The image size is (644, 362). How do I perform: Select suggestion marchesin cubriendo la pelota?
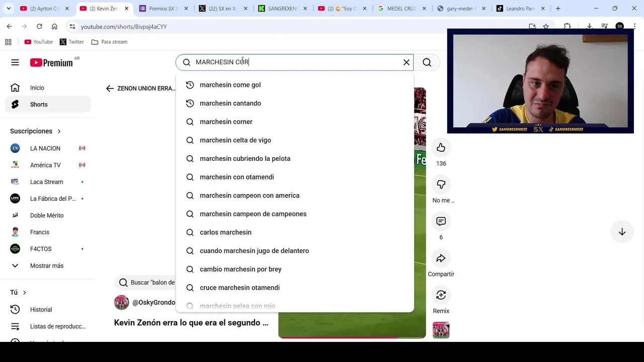tap(295, 158)
